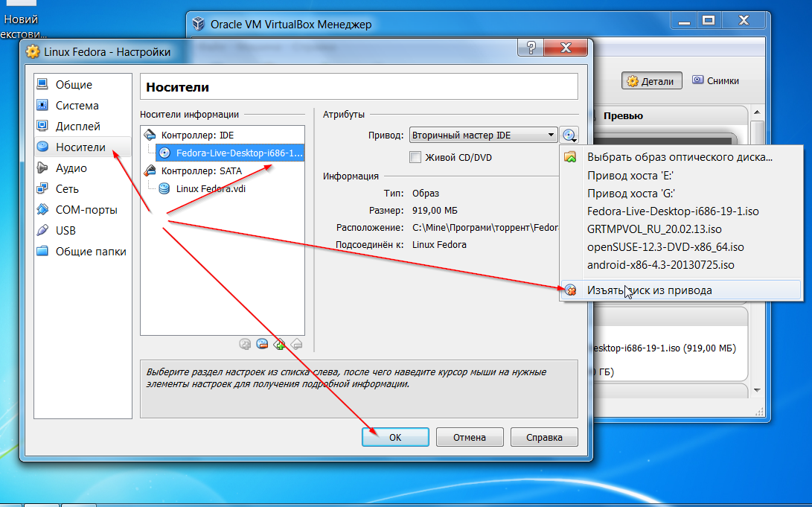Select the Сеть settings category
The image size is (812, 507).
(x=67, y=189)
